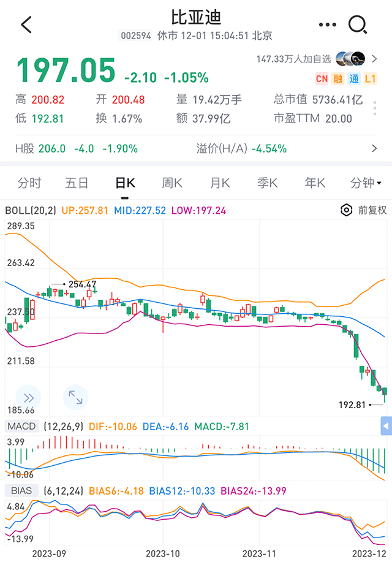Viewport: 392px width, 562px height.
Task: Tap the 溢价(H/A) -4.54% value
Action: pyautogui.click(x=269, y=148)
